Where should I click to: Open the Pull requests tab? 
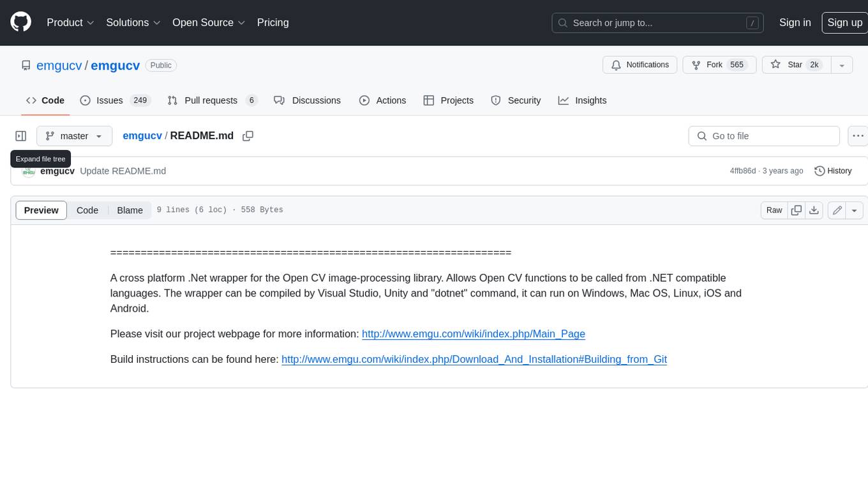pyautogui.click(x=212, y=100)
